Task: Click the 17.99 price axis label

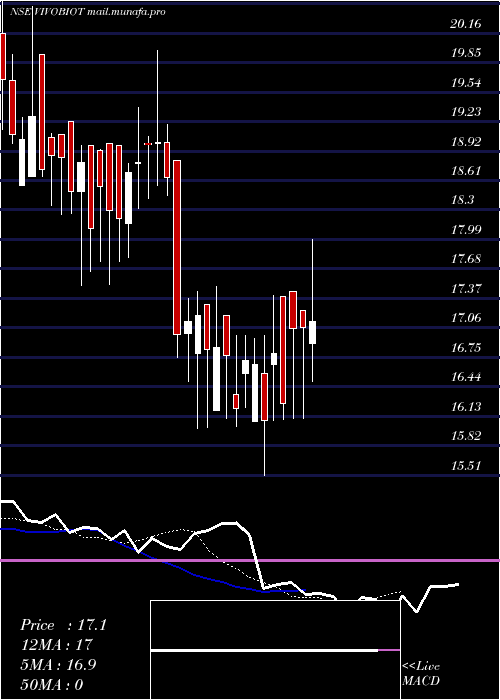Action: coord(466,230)
